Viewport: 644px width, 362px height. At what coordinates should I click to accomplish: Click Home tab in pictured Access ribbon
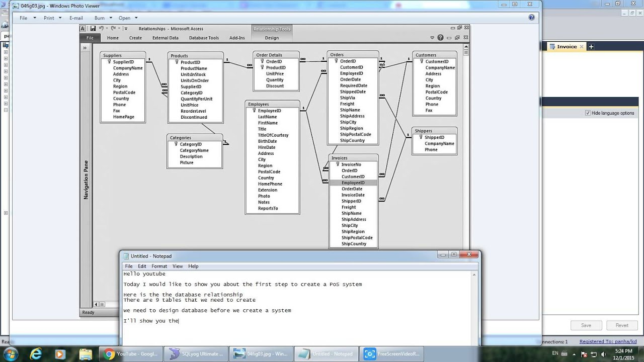pos(113,38)
